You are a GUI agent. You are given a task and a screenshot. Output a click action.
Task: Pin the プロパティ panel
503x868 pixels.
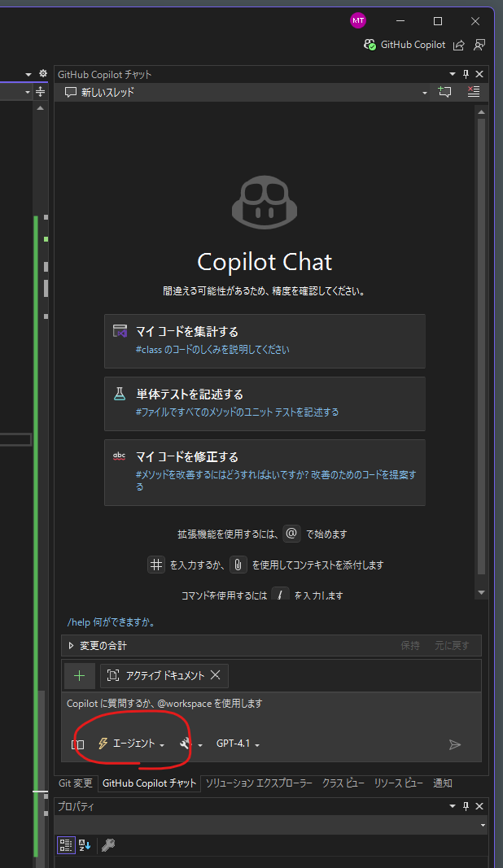tap(466, 806)
